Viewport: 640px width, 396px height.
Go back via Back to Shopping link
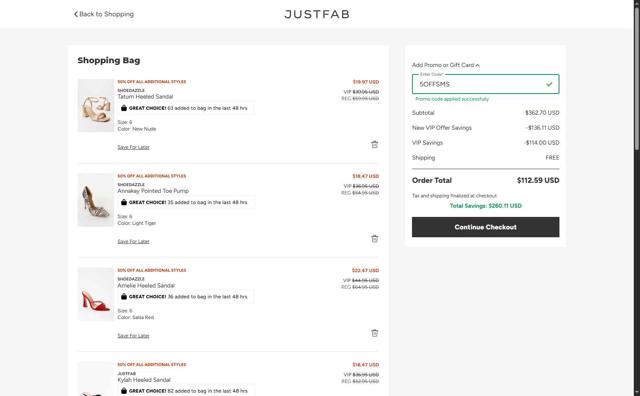coord(104,14)
